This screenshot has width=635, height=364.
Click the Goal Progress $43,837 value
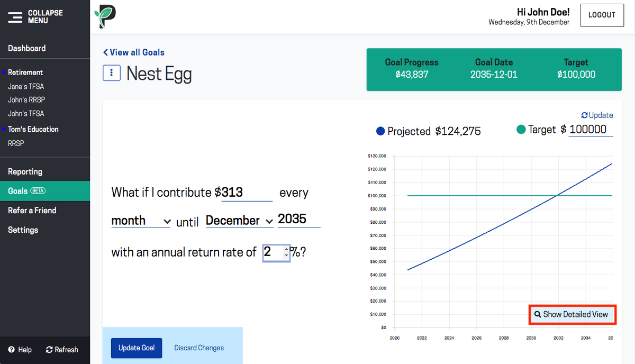[x=412, y=75]
